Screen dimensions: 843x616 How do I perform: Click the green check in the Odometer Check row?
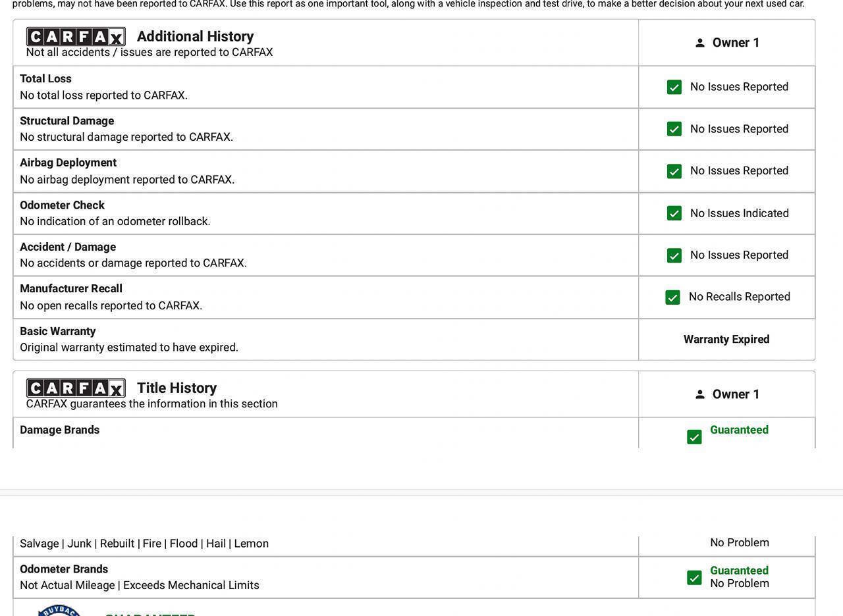(x=674, y=213)
